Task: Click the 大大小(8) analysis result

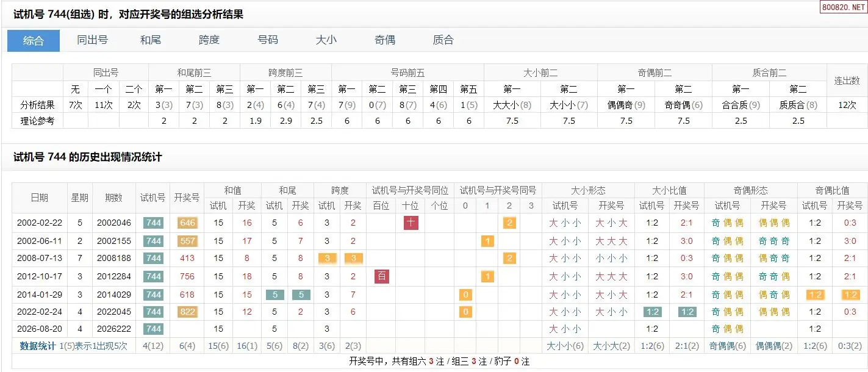Action: 512,105
